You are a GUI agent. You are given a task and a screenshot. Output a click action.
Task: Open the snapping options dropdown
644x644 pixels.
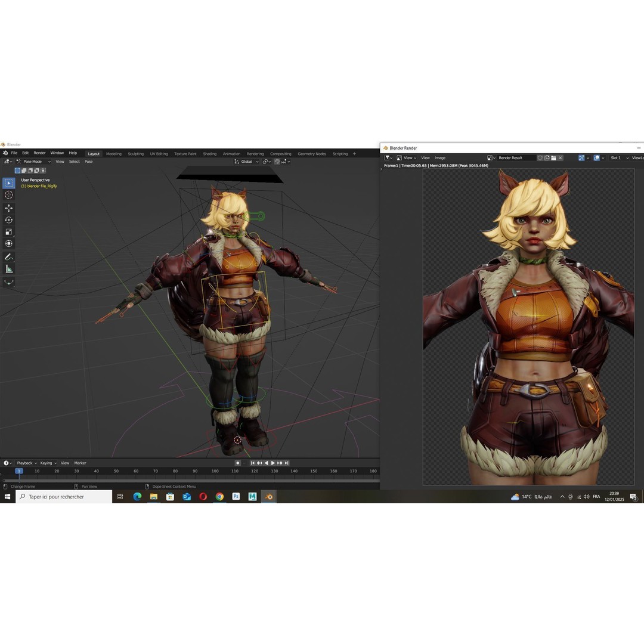pos(286,162)
